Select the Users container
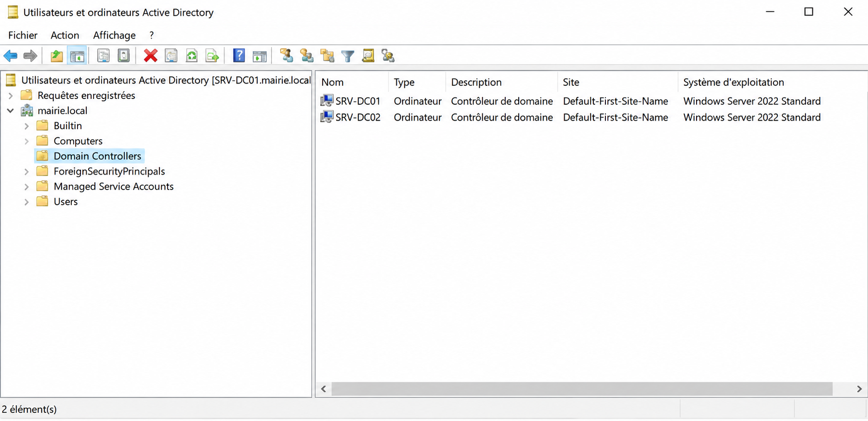The height and width of the screenshot is (421, 868). [x=66, y=202]
